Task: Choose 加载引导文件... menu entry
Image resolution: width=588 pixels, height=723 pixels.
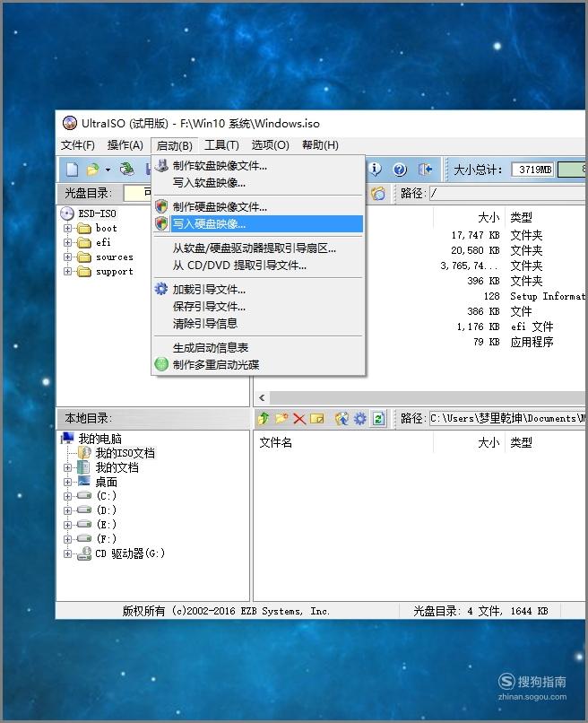Action: click(258, 290)
